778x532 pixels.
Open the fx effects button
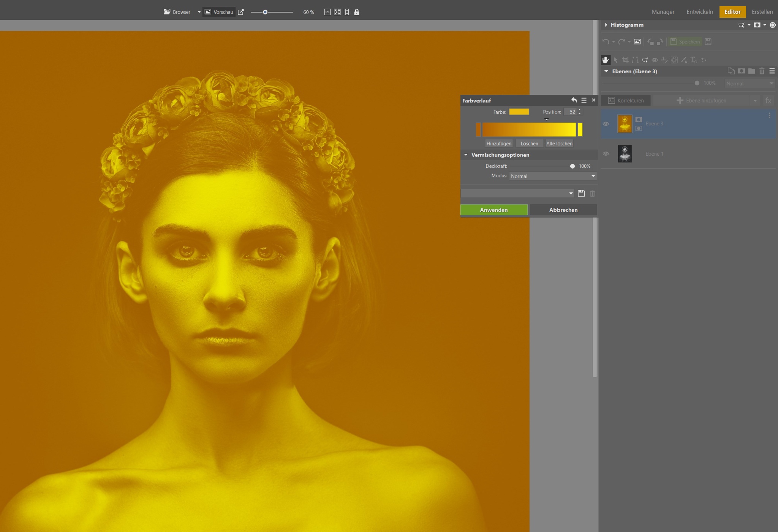pyautogui.click(x=769, y=101)
